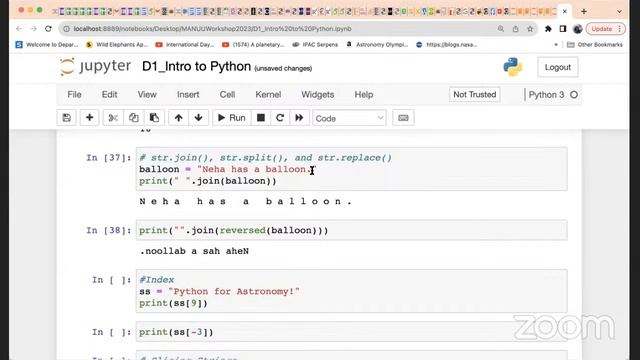Open the Cell menu
Screen dimensions: 640x360
[x=227, y=95]
